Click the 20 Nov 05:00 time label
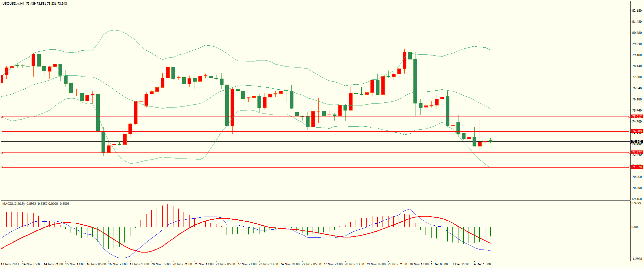The width and height of the screenshot is (644, 268). click(161, 264)
